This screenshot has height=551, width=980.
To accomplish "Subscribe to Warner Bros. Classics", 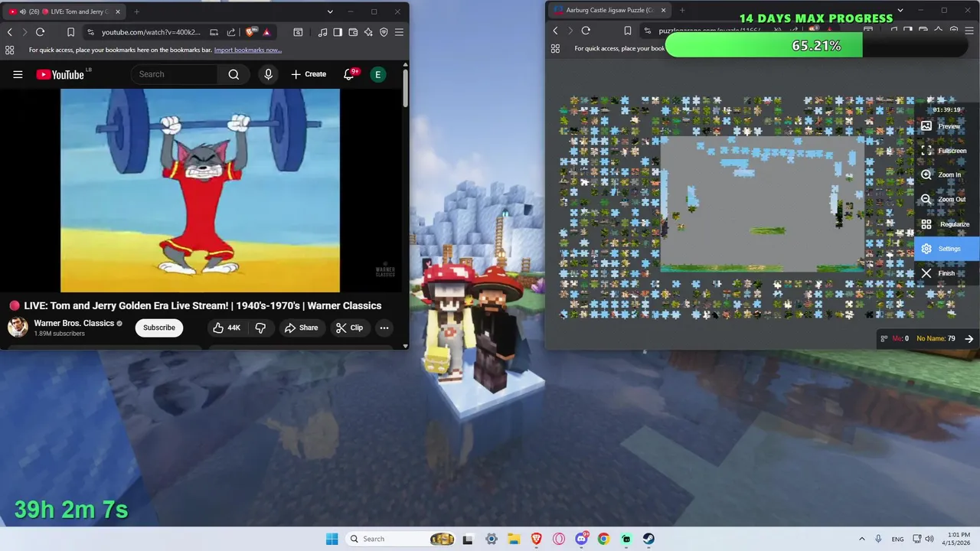I will point(159,328).
